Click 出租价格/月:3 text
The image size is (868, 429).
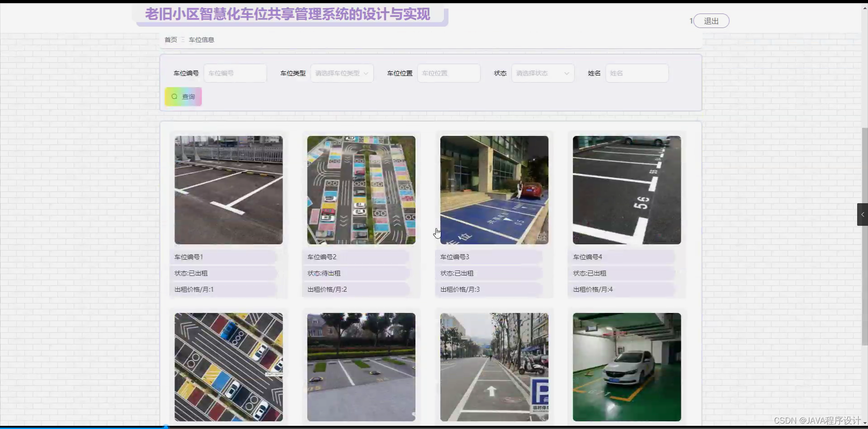tap(460, 289)
